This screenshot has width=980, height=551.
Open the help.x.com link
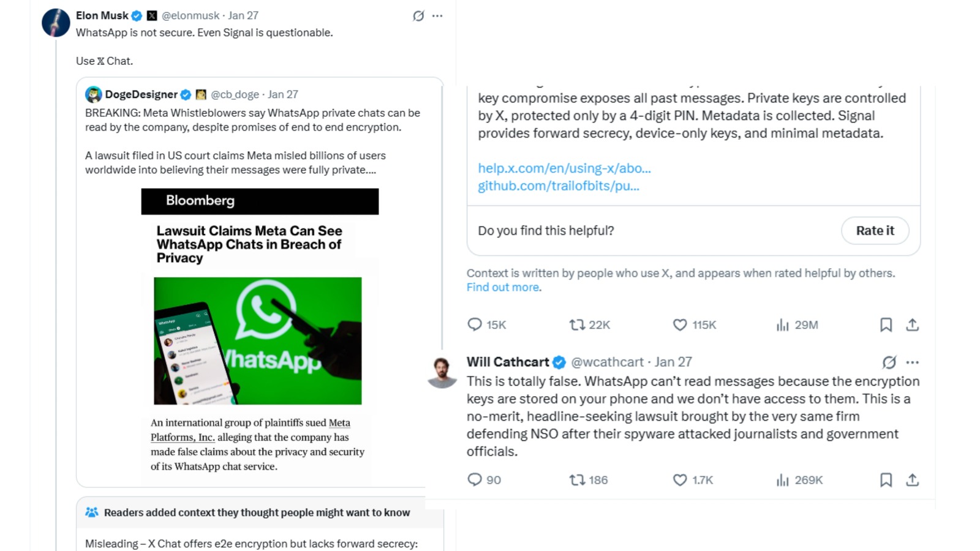coord(564,168)
